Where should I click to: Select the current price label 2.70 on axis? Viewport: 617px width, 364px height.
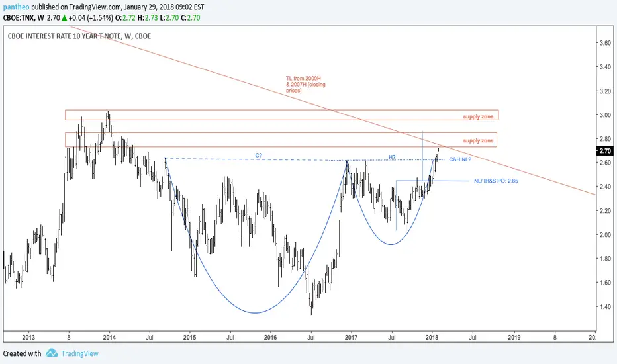point(605,151)
